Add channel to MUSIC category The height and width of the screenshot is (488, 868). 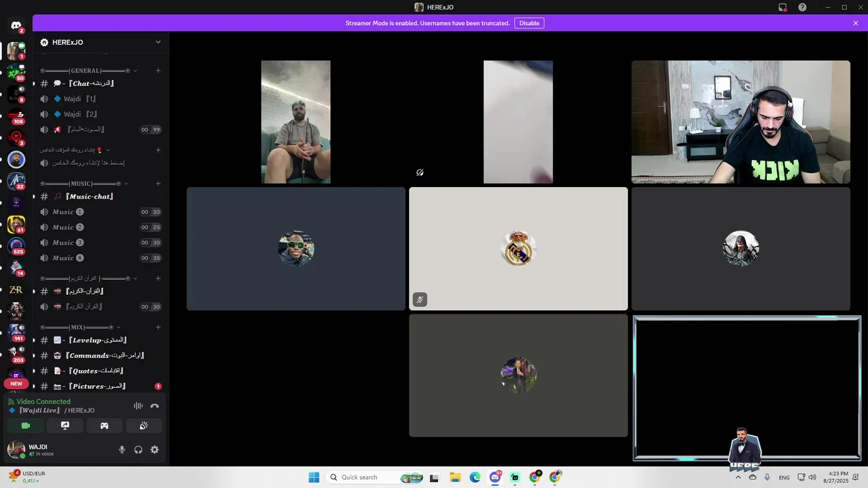[158, 184]
